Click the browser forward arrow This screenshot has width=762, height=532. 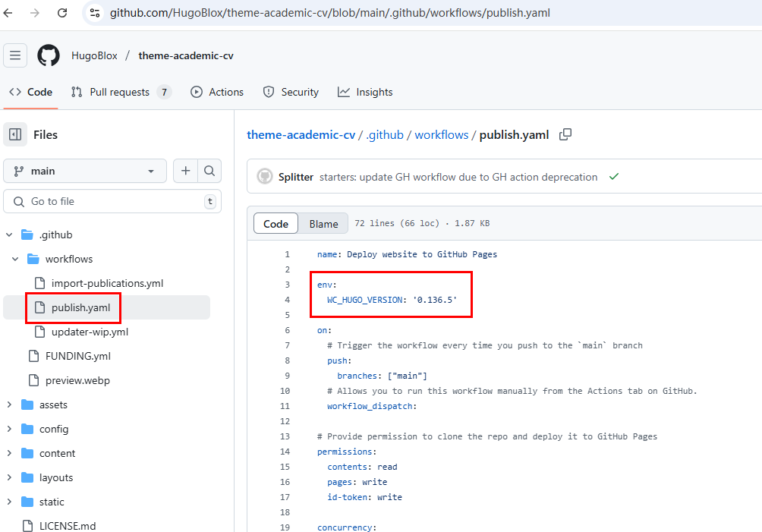34,13
